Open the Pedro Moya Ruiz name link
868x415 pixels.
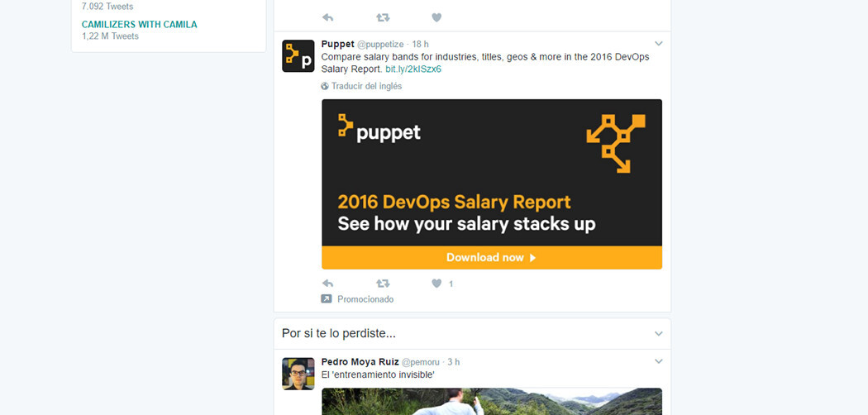click(360, 362)
